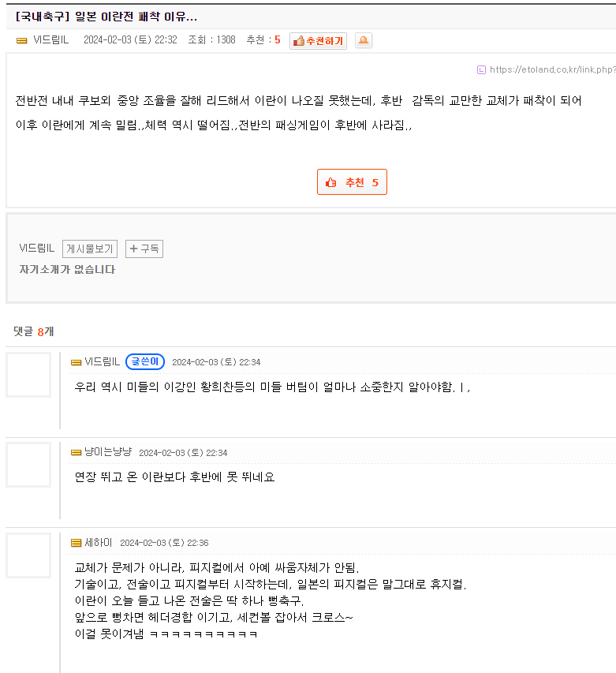Click the first comment's avatar placeholder

(x=28, y=375)
